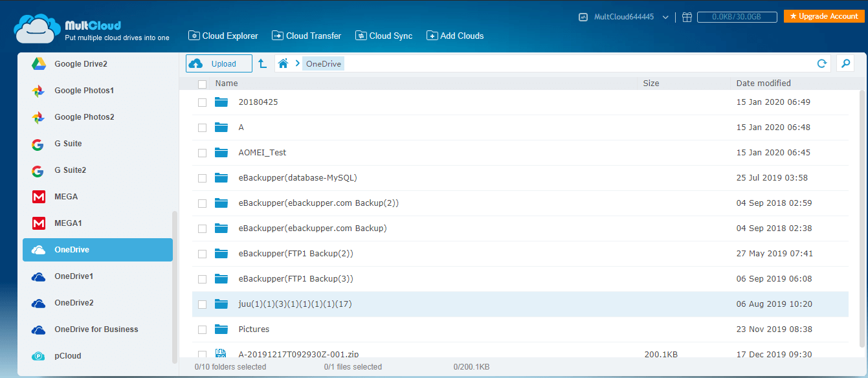Image resolution: width=868 pixels, height=378 pixels.
Task: Click the Upload button
Action: [x=219, y=63]
